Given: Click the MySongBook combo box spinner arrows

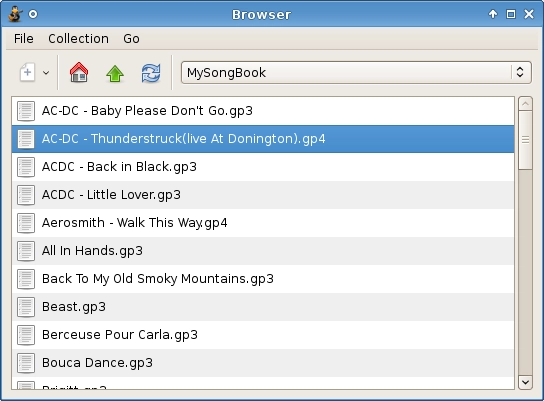Looking at the screenshot, I should (x=520, y=72).
